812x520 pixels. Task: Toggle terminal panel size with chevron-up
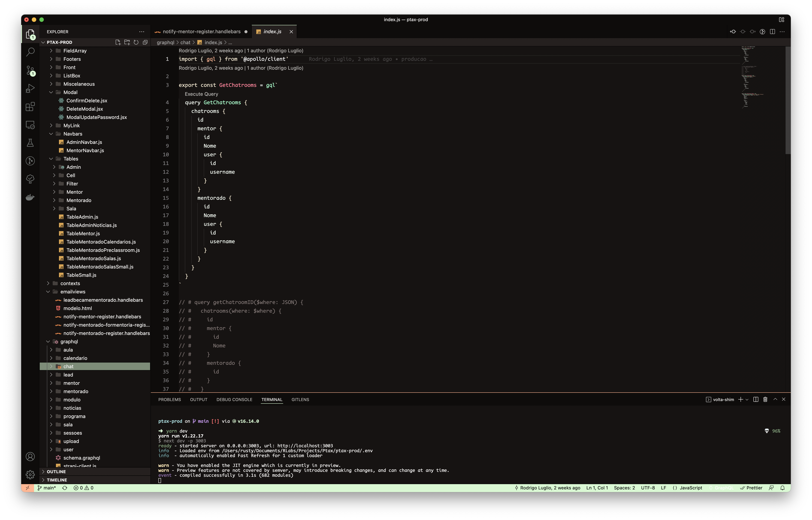[775, 400]
